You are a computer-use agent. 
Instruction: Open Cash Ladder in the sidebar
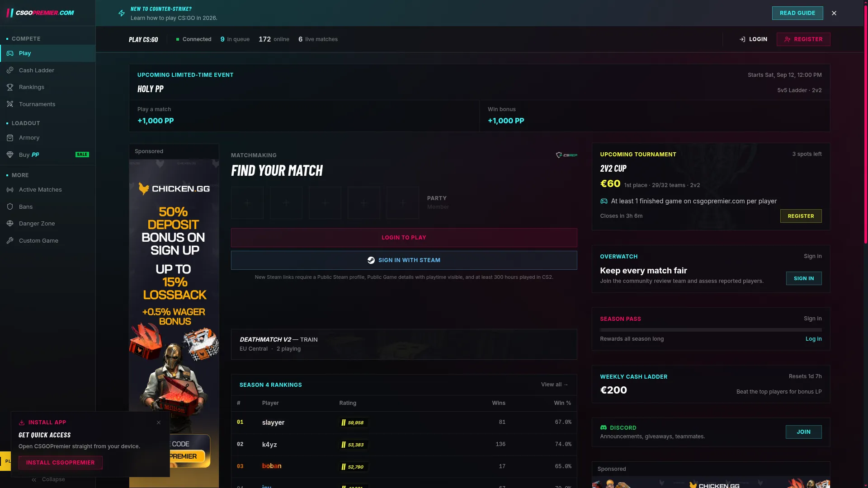(47, 70)
